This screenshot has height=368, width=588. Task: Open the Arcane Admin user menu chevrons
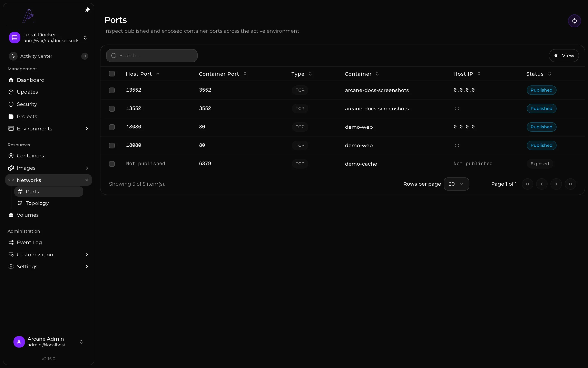tap(81, 342)
